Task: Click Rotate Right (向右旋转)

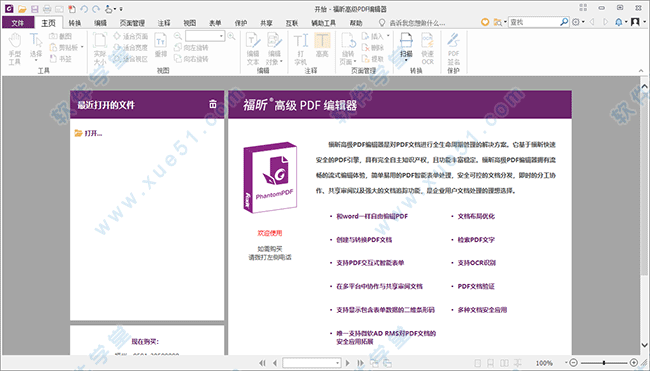Action: coord(191,59)
